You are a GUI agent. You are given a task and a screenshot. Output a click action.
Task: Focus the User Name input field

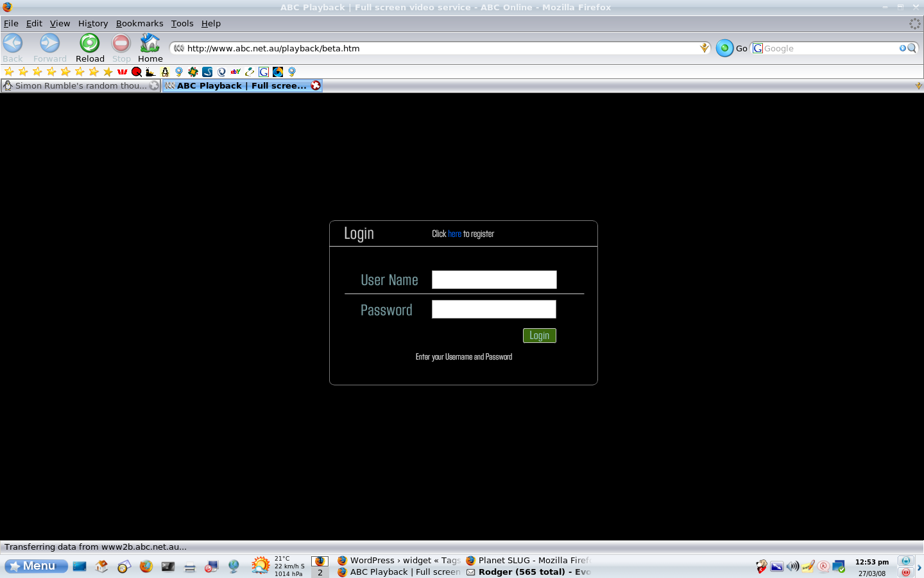click(x=494, y=280)
